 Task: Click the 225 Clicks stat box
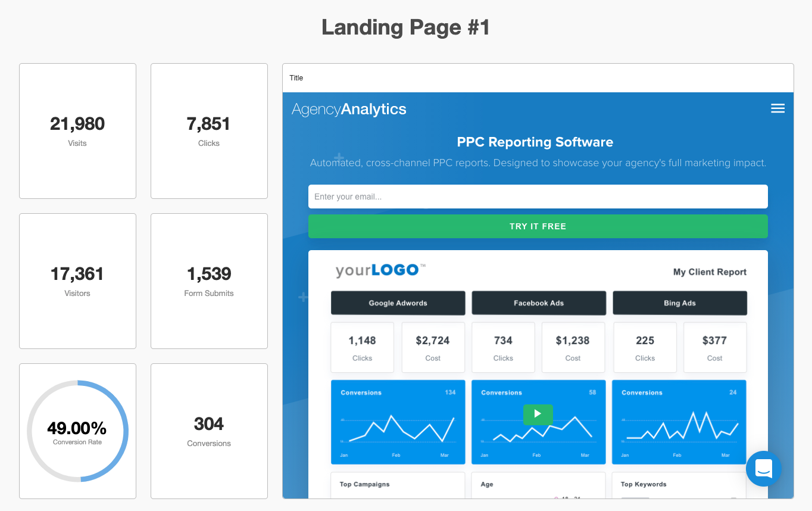point(645,348)
